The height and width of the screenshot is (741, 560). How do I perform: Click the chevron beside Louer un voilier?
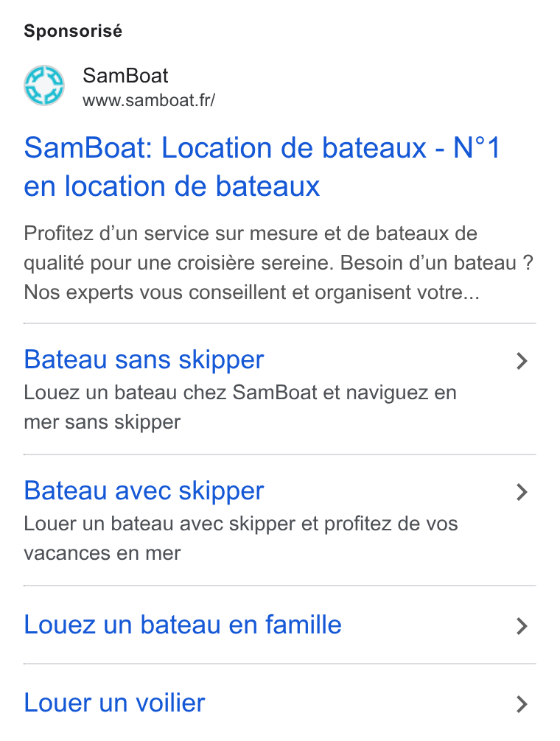[x=522, y=703]
